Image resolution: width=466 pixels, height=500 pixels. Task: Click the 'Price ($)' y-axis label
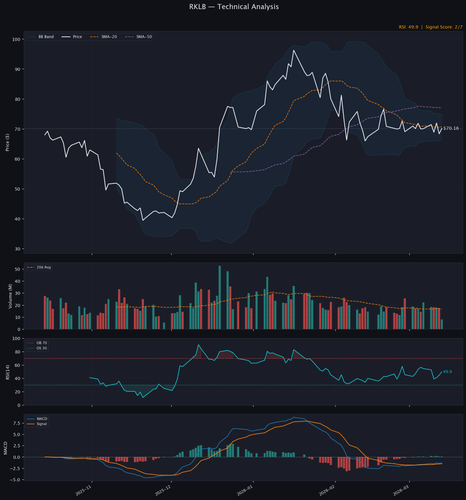coord(7,142)
